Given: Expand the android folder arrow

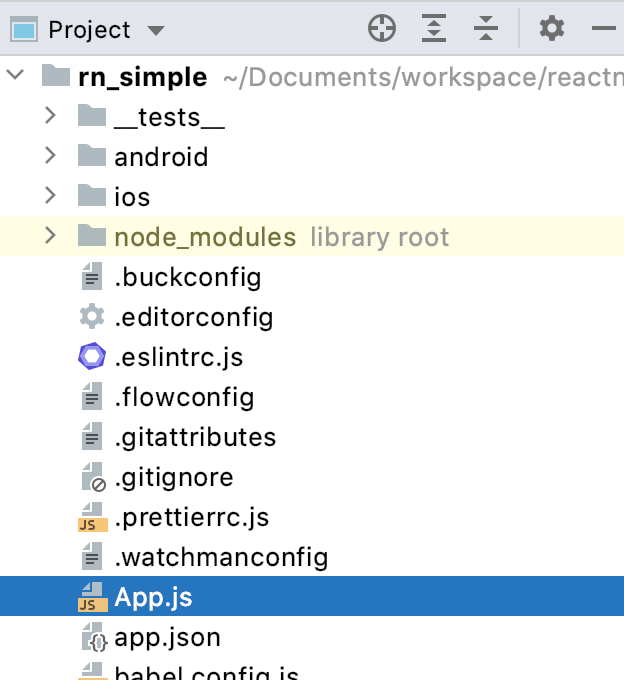Looking at the screenshot, I should (x=50, y=156).
